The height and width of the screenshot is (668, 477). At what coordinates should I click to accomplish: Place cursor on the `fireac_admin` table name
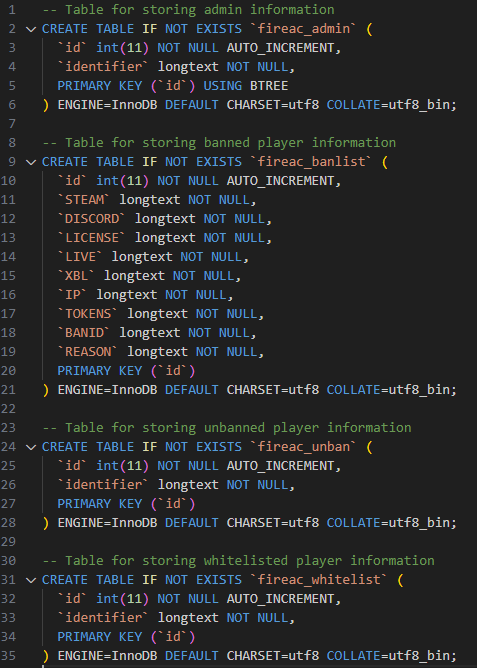coord(303,29)
